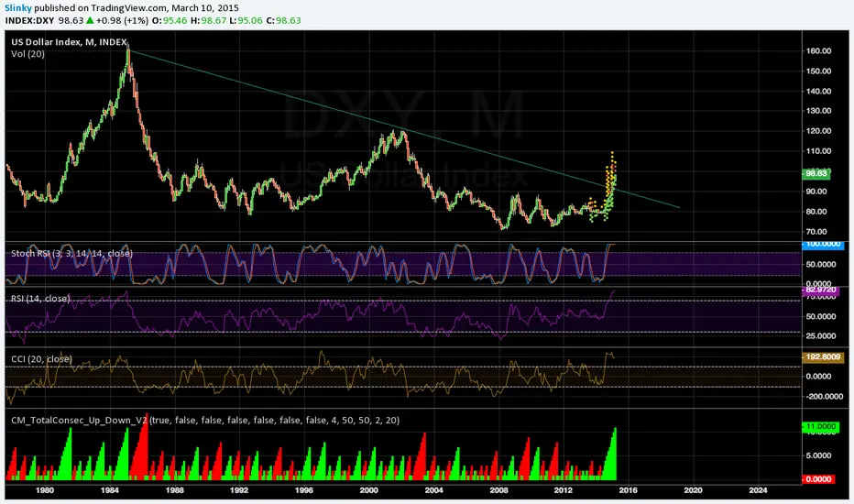
Task: Click the 2004 time axis label
Action: click(x=433, y=490)
